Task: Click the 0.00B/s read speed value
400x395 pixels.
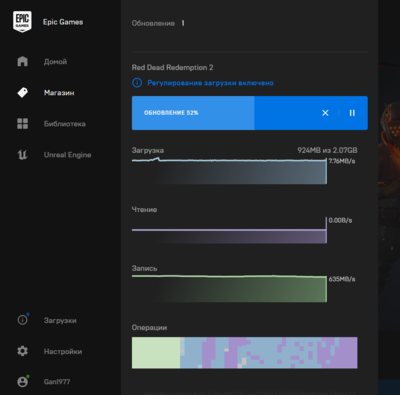Action: (340, 220)
